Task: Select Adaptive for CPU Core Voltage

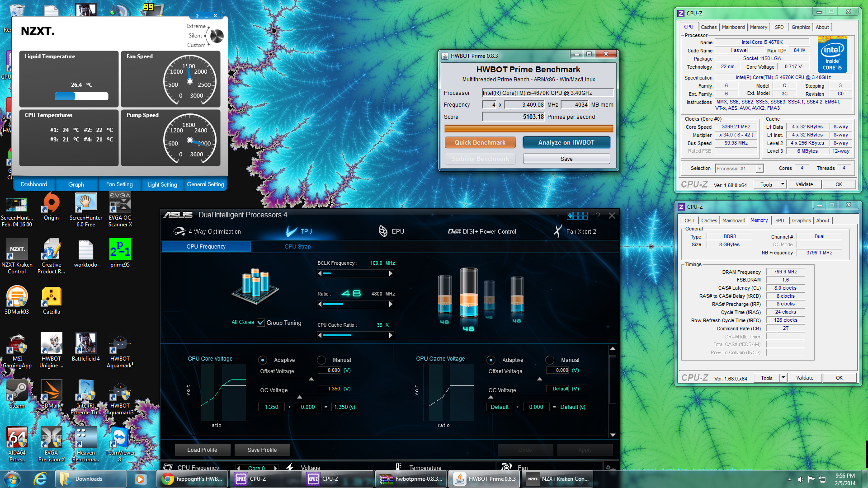Action: [263, 360]
